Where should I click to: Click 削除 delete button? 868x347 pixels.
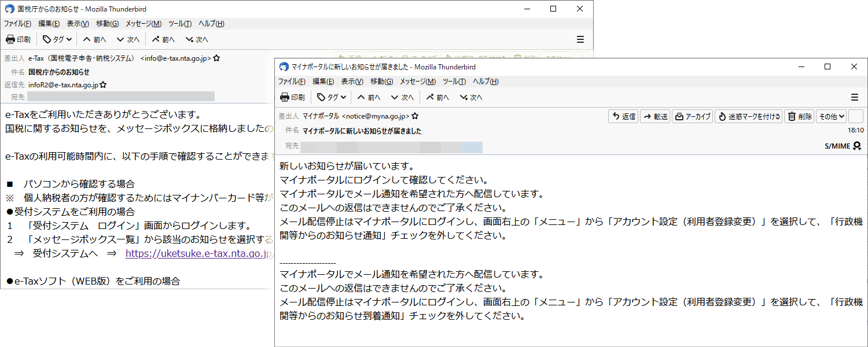[x=799, y=116]
